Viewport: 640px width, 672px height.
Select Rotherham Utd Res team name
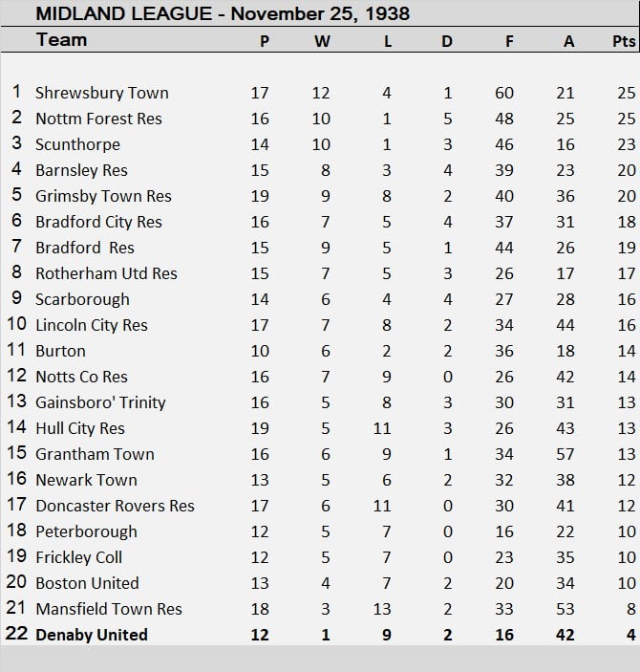click(x=106, y=273)
